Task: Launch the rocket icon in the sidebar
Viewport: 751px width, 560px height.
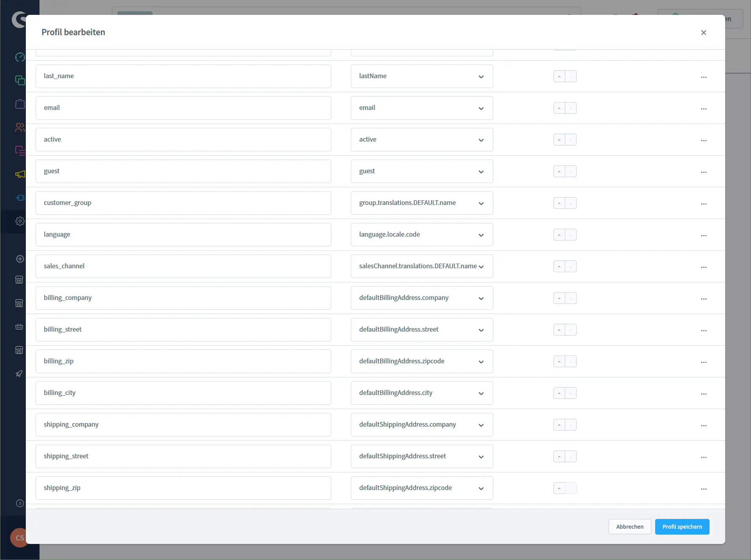Action: (20, 373)
